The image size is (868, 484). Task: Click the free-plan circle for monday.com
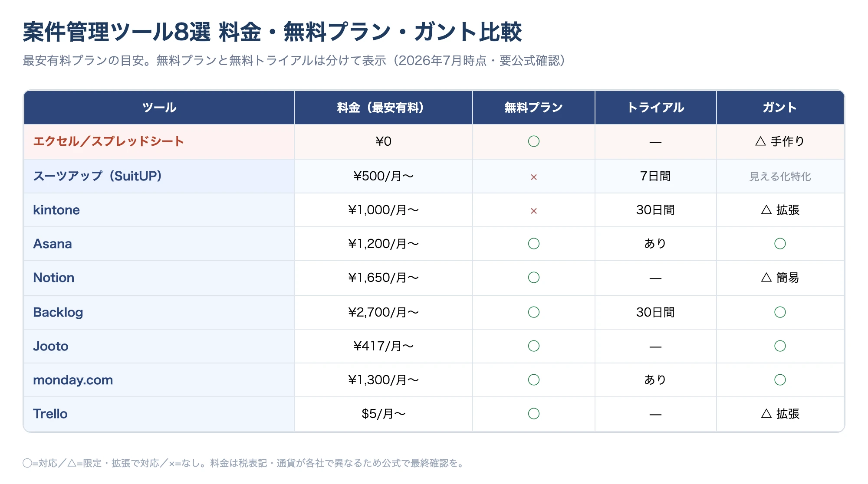click(x=534, y=380)
